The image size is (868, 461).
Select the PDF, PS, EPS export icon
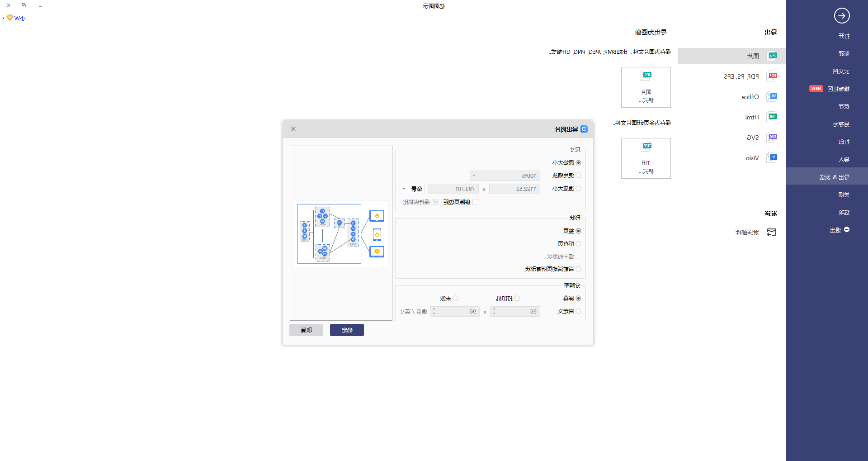pos(773,76)
